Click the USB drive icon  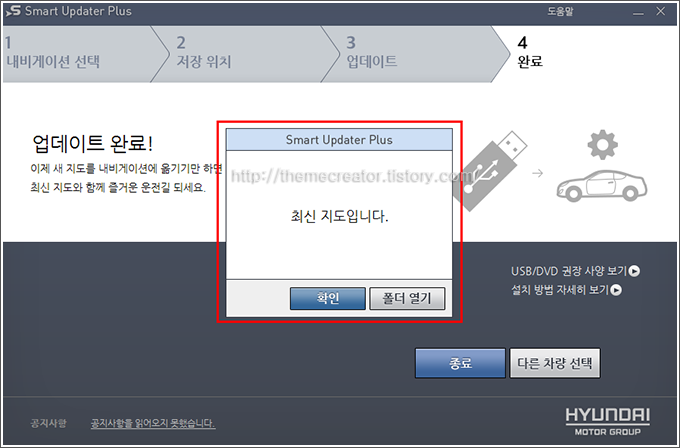490,170
